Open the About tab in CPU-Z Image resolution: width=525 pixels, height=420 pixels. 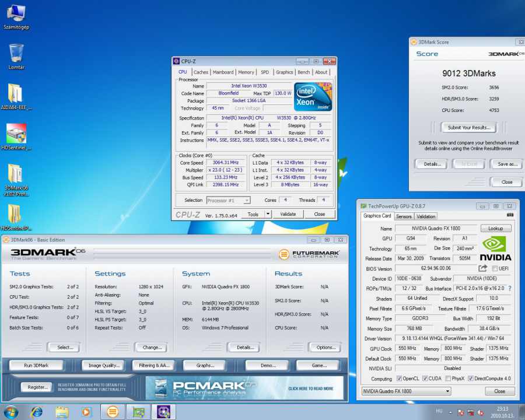point(321,72)
